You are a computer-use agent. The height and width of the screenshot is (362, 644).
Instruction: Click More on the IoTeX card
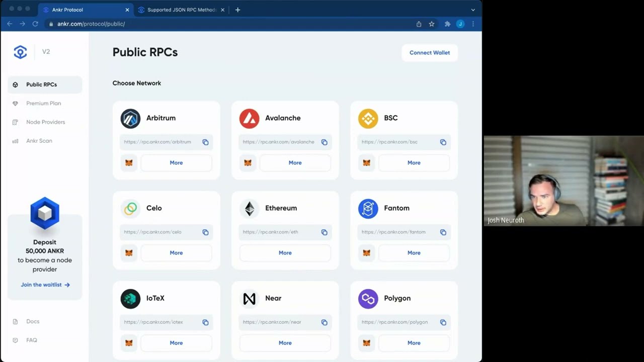tap(176, 343)
